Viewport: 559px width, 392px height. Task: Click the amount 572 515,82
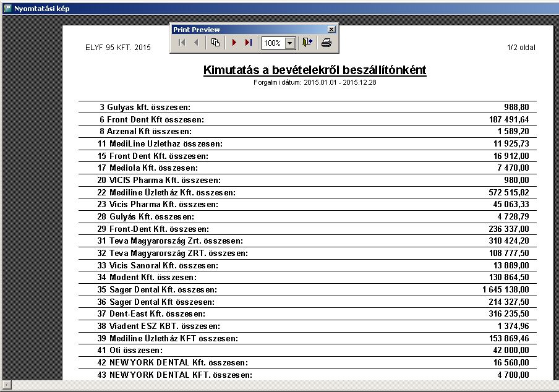tap(509, 192)
